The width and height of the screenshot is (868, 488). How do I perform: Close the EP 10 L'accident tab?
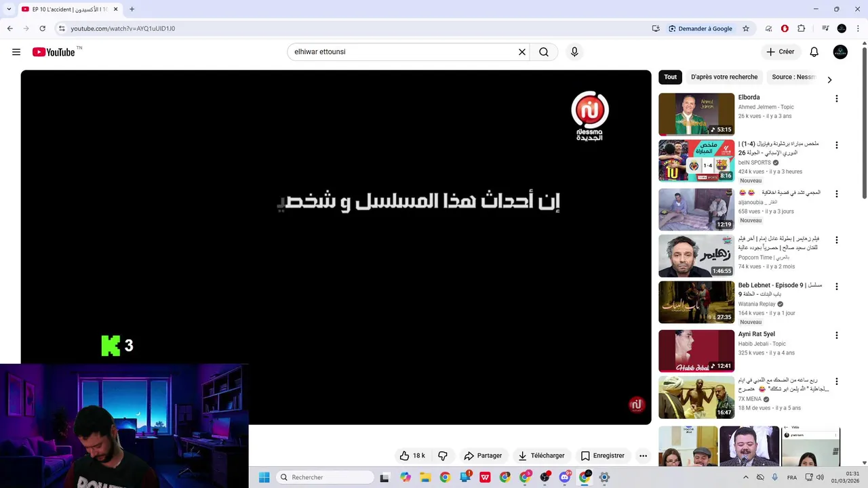click(x=115, y=9)
